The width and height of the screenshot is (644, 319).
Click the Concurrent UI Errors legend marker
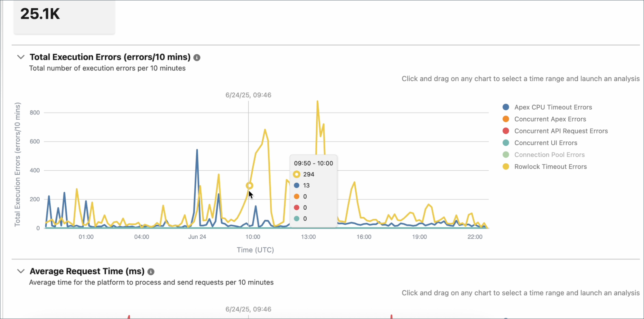[x=506, y=143]
